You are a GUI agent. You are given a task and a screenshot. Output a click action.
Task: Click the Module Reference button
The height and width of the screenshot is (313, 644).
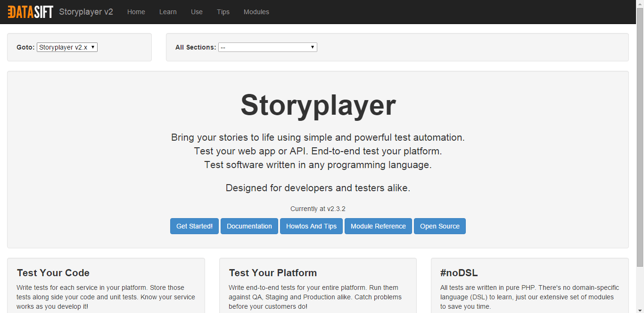[x=378, y=226]
